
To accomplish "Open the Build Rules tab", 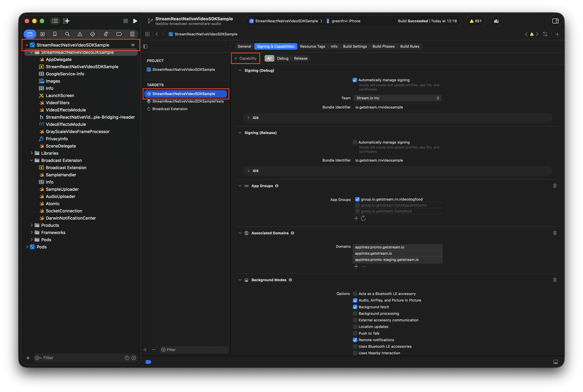I will point(409,46).
